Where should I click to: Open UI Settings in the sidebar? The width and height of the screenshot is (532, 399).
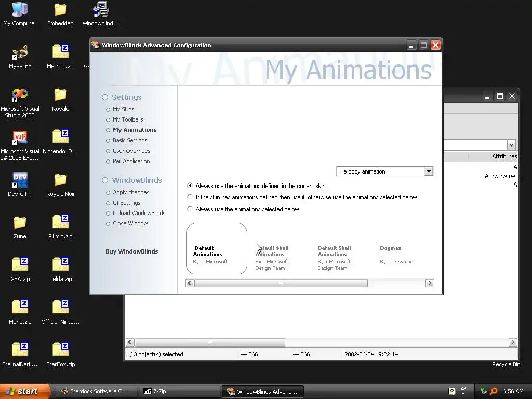(x=127, y=203)
